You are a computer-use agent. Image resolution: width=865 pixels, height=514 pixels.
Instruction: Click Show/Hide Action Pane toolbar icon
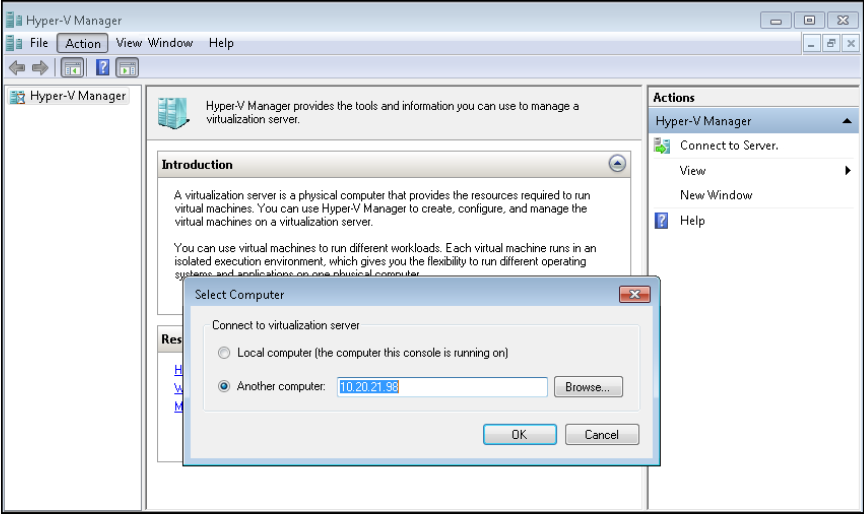pos(126,68)
